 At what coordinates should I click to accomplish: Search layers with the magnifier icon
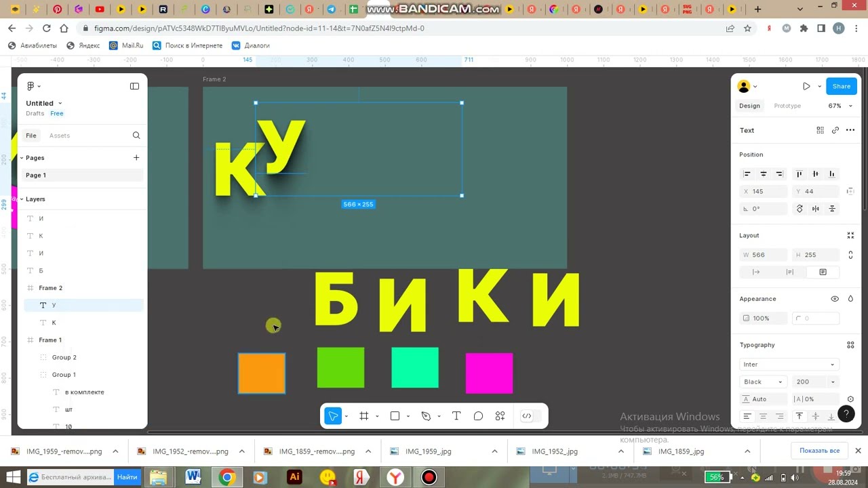click(136, 136)
